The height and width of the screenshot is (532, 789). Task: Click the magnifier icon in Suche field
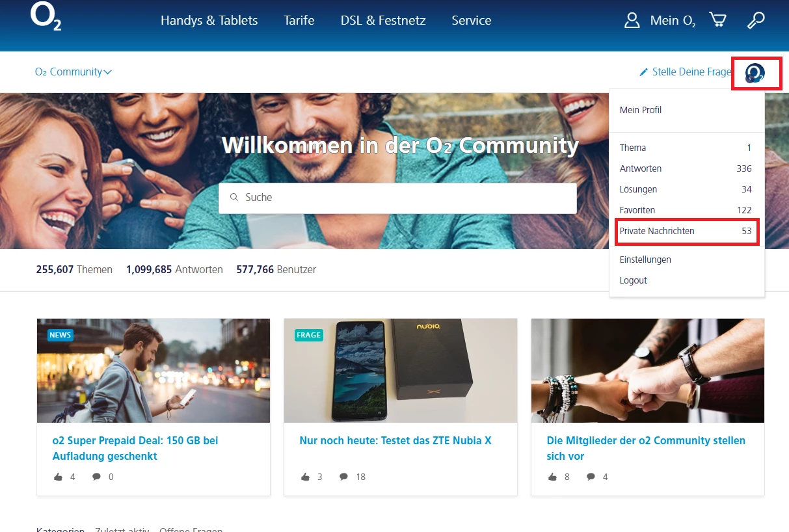tap(234, 197)
